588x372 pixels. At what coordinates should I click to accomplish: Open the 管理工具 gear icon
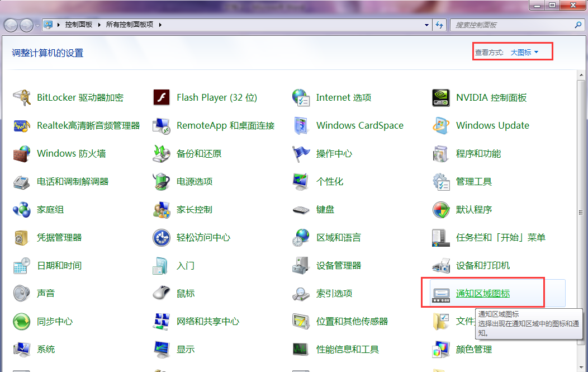tap(440, 182)
